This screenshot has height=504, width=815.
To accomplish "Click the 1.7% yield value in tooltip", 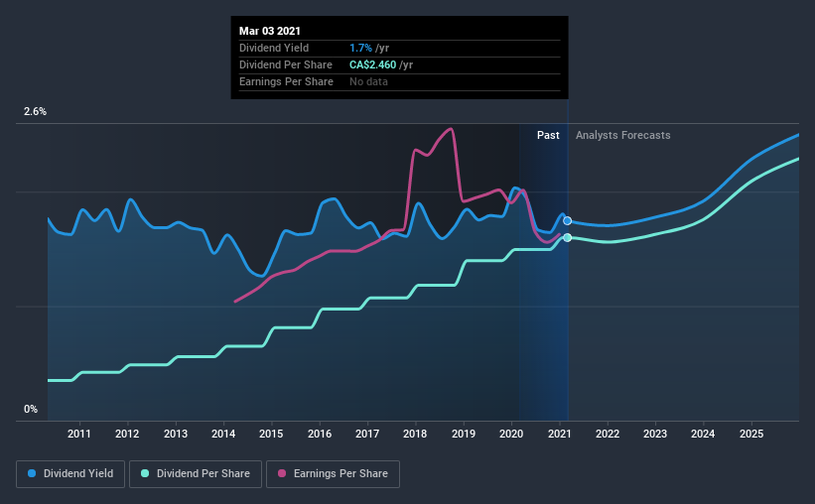I will pyautogui.click(x=360, y=48).
